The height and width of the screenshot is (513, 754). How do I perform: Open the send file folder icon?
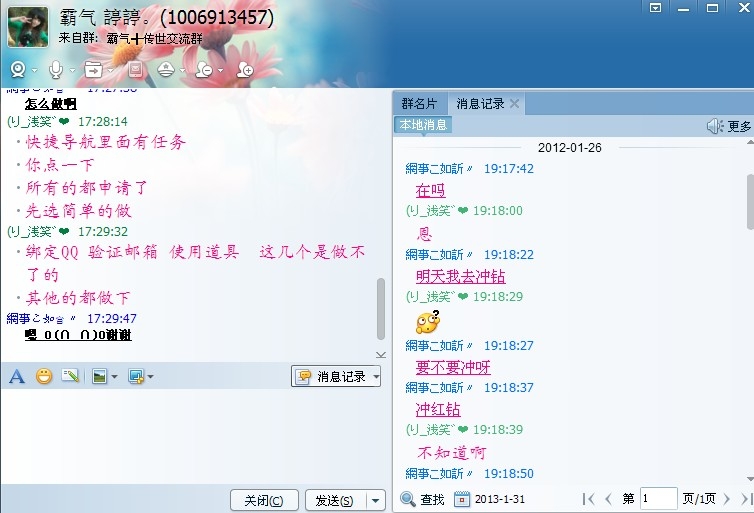point(93,70)
